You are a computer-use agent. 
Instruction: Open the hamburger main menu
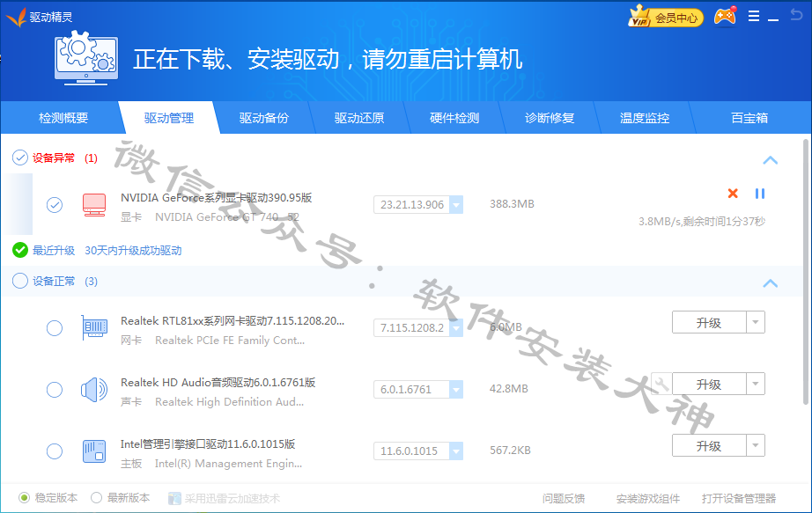point(754,17)
